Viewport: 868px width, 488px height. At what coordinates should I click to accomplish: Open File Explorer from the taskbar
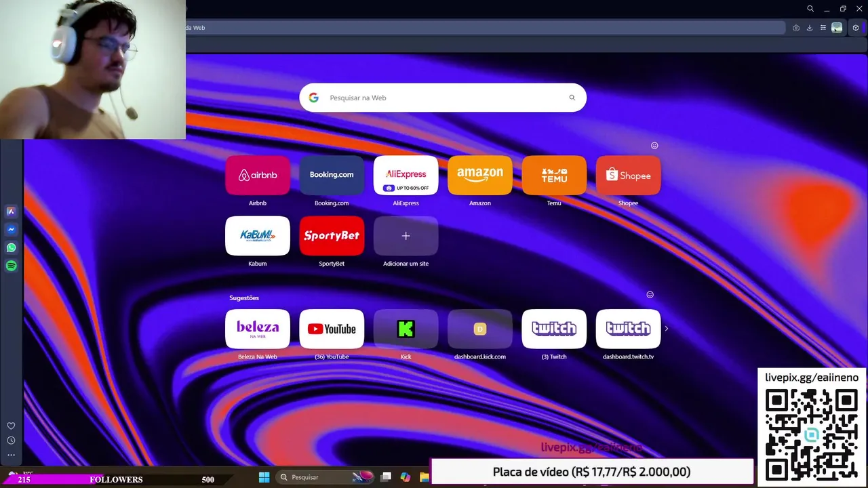[425, 477]
